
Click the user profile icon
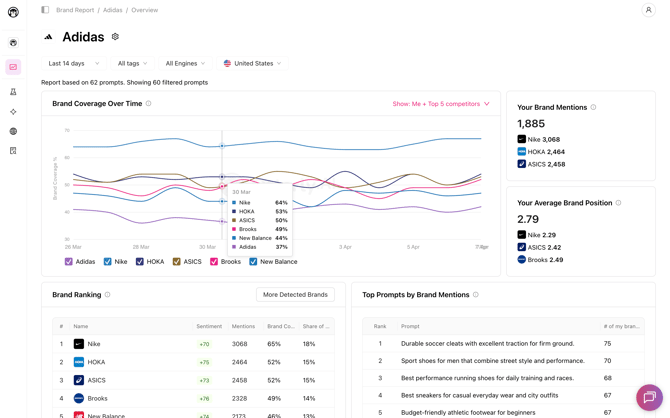648,10
